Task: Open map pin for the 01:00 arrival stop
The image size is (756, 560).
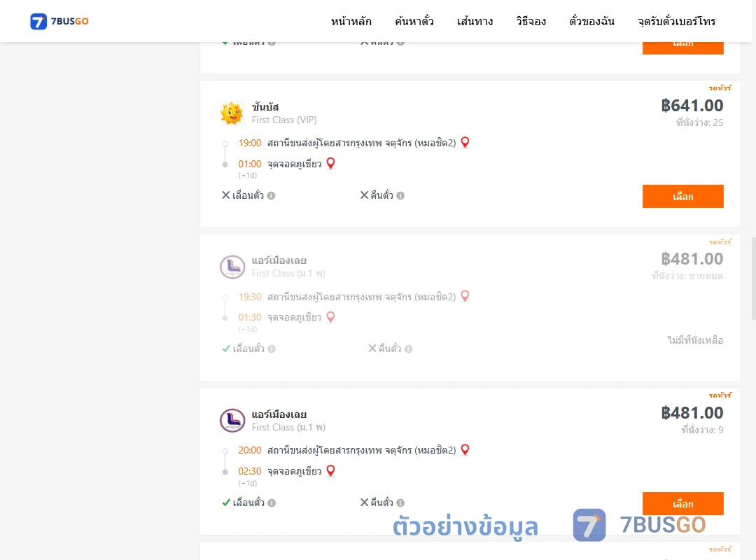Action: (x=330, y=163)
